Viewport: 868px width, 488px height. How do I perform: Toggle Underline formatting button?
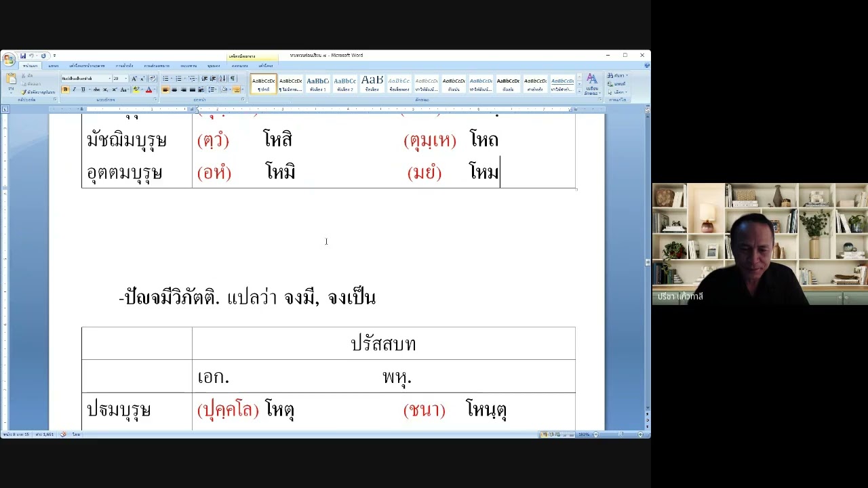83,89
